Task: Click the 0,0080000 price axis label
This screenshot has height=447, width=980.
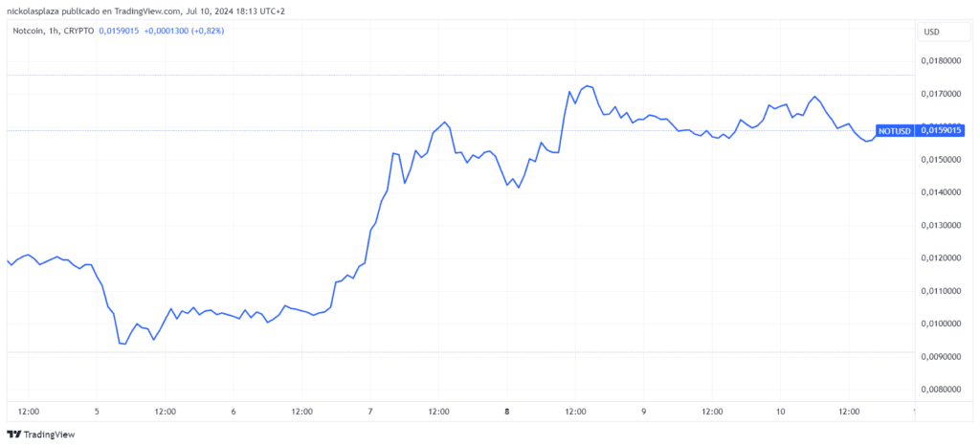Action: [x=942, y=390]
